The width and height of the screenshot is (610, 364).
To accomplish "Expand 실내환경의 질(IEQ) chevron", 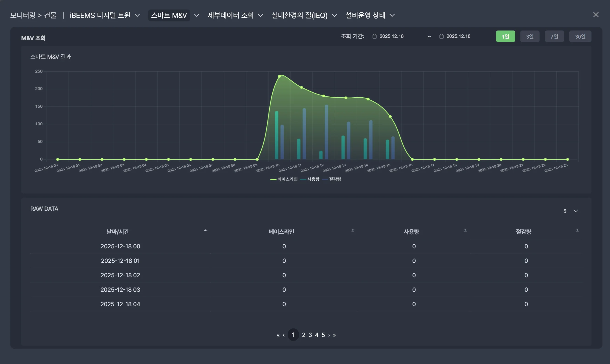I will click(334, 15).
